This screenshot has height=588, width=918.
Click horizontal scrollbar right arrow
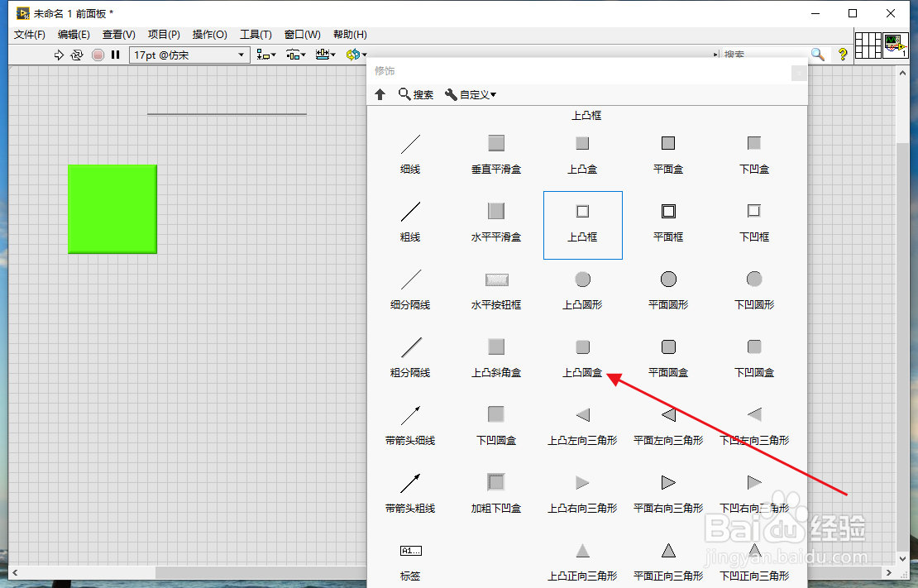click(x=889, y=572)
